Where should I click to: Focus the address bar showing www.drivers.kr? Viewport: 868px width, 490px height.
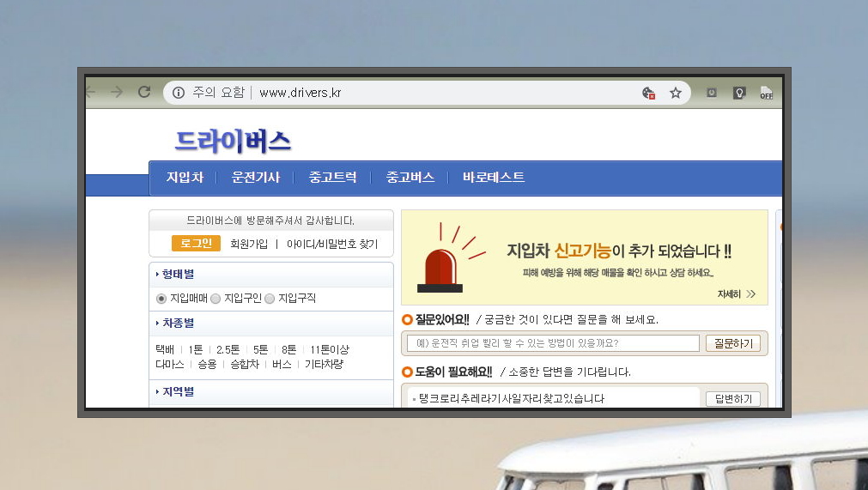(x=426, y=93)
